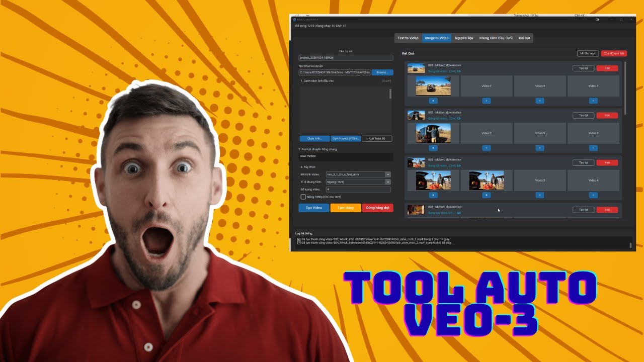The width and height of the screenshot is (644, 362).
Task: Click the plus button under Video 4 of item 002
Action: click(x=593, y=148)
